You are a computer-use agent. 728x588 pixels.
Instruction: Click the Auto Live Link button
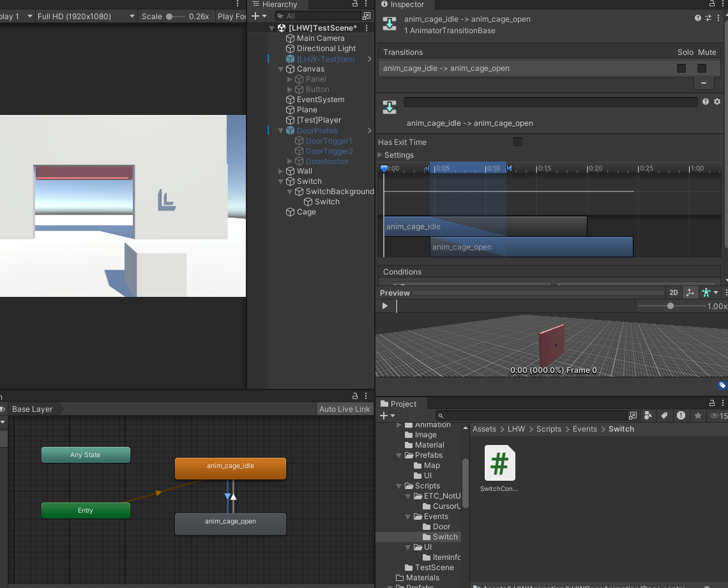click(344, 409)
